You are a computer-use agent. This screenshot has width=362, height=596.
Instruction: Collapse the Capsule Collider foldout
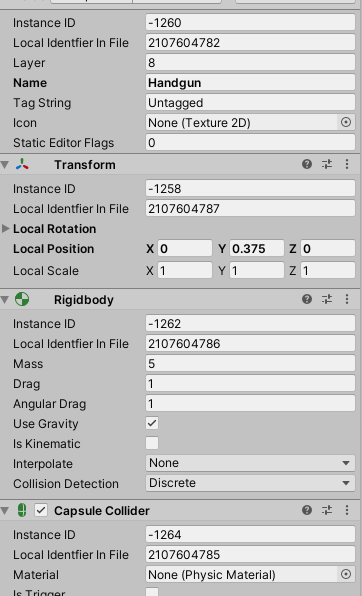pyautogui.click(x=5, y=510)
